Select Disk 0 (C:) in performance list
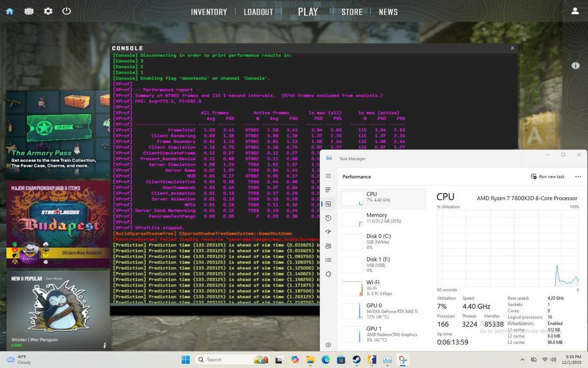588x368 pixels. 383,241
